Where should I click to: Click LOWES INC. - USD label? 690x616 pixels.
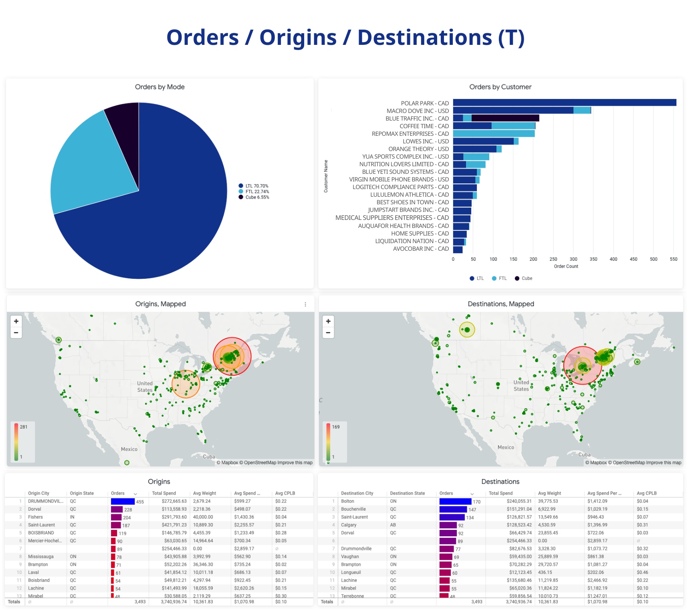click(x=426, y=141)
